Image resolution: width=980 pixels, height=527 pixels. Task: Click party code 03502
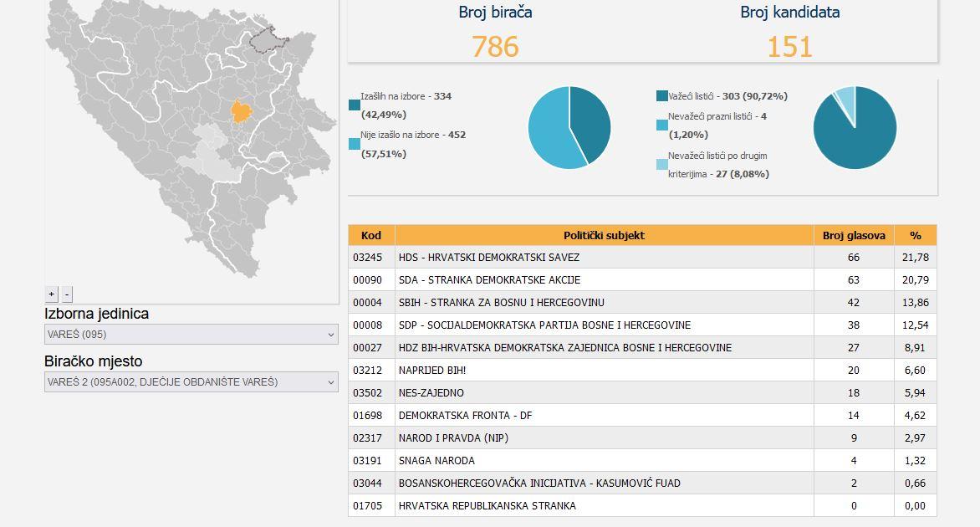pos(368,392)
